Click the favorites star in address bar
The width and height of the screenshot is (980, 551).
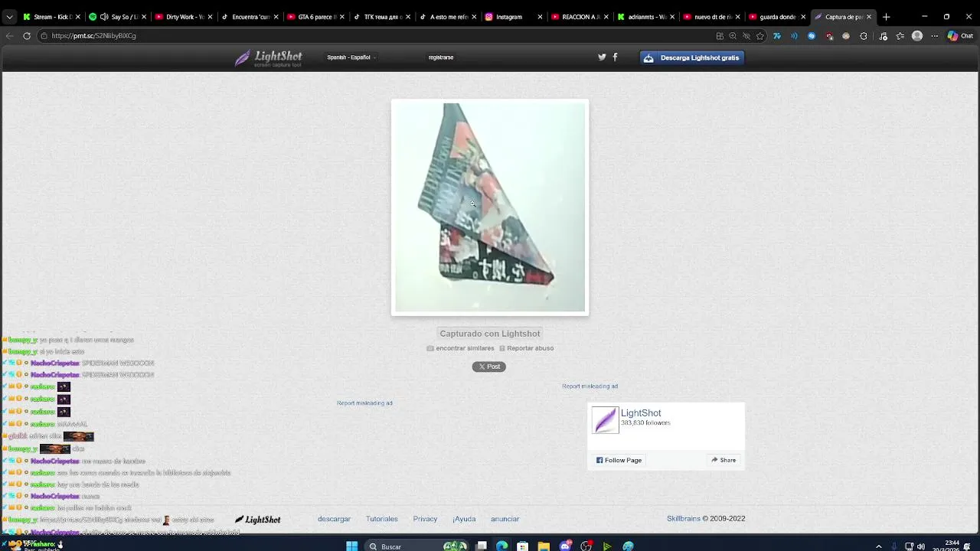click(x=759, y=36)
